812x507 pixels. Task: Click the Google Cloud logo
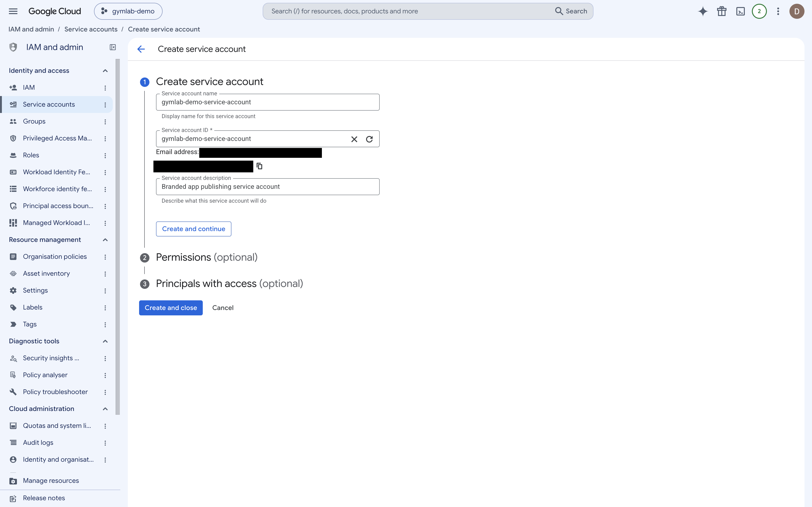click(55, 11)
